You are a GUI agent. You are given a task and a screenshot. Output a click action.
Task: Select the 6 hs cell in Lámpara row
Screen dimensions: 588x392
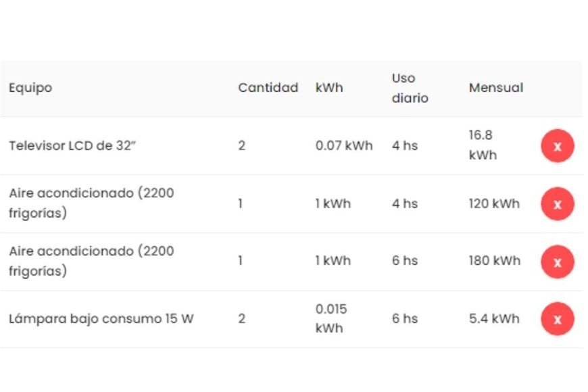click(x=405, y=319)
